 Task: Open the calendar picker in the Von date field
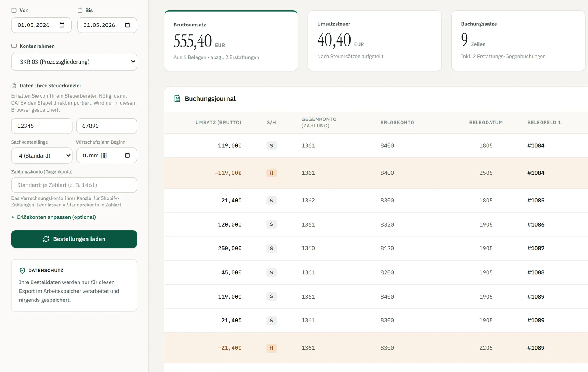[62, 25]
